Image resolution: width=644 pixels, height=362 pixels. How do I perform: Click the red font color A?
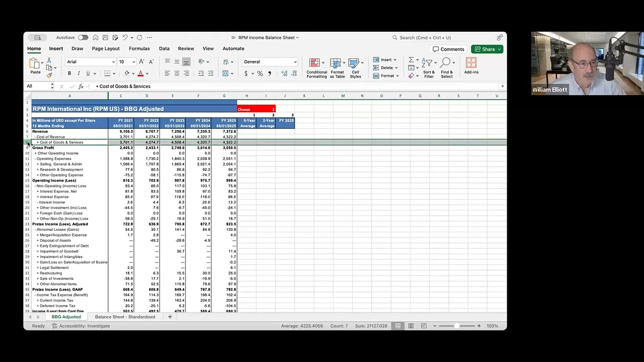coord(140,73)
